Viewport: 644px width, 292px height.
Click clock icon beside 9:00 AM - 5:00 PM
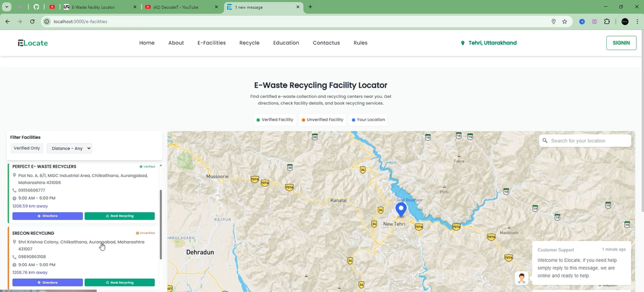point(14,265)
